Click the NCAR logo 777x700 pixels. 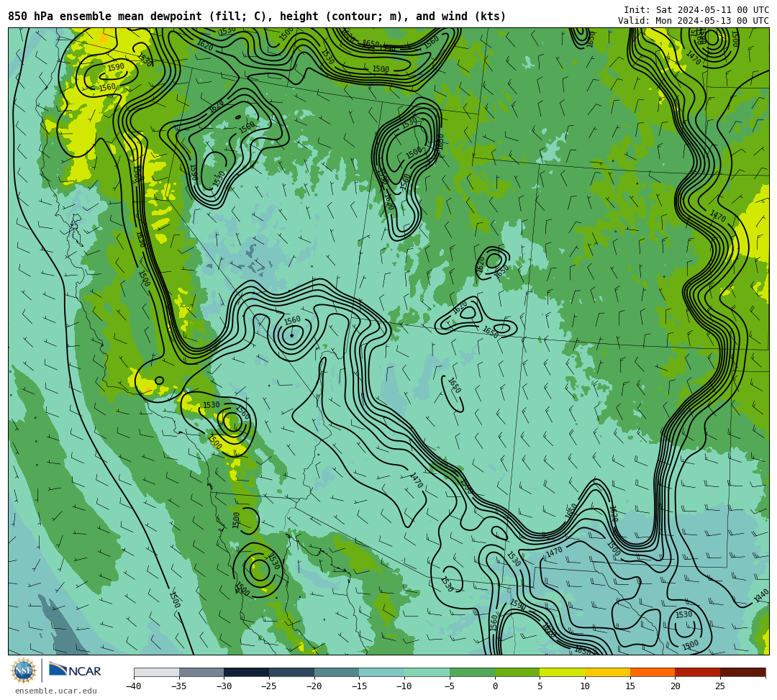[x=75, y=671]
